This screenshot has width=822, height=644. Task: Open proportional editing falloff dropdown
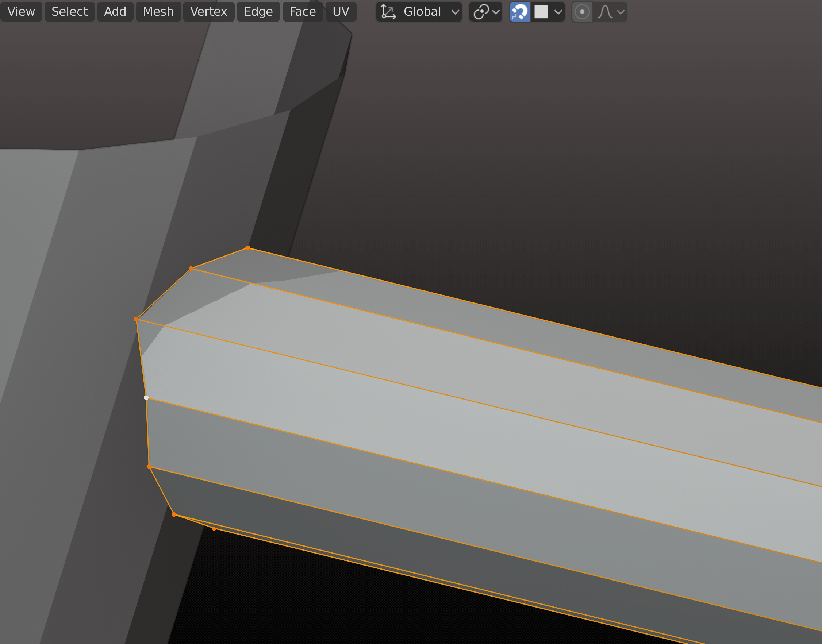[611, 12]
